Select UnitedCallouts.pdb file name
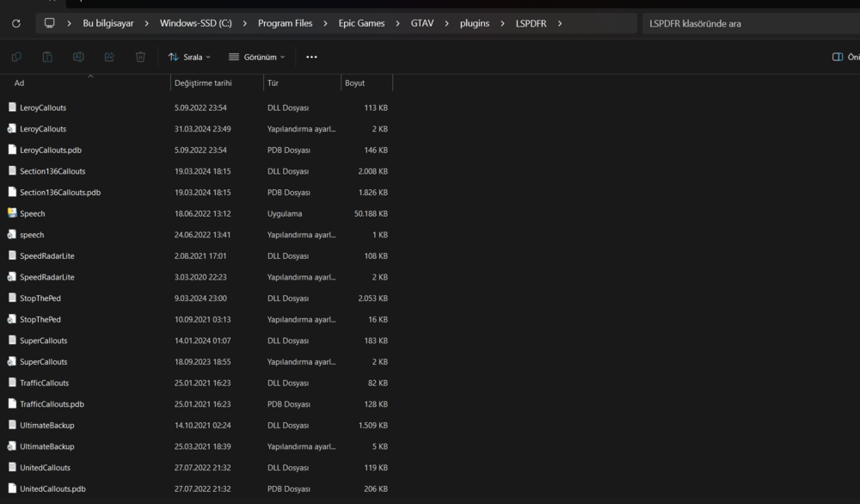The image size is (860, 504). point(52,489)
